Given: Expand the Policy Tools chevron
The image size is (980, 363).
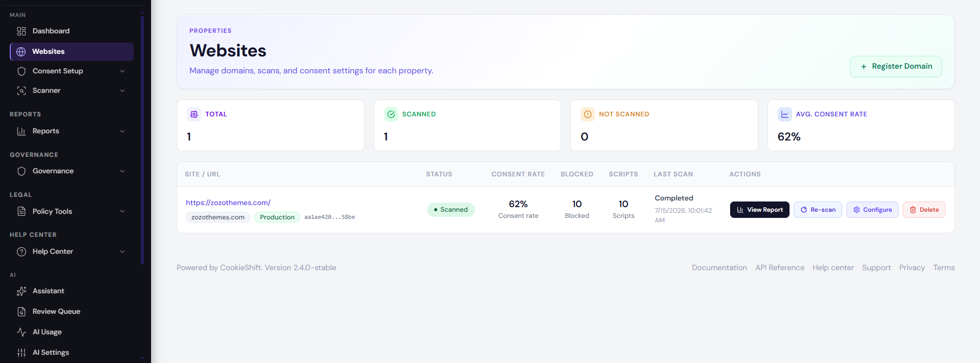Looking at the screenshot, I should [x=122, y=211].
